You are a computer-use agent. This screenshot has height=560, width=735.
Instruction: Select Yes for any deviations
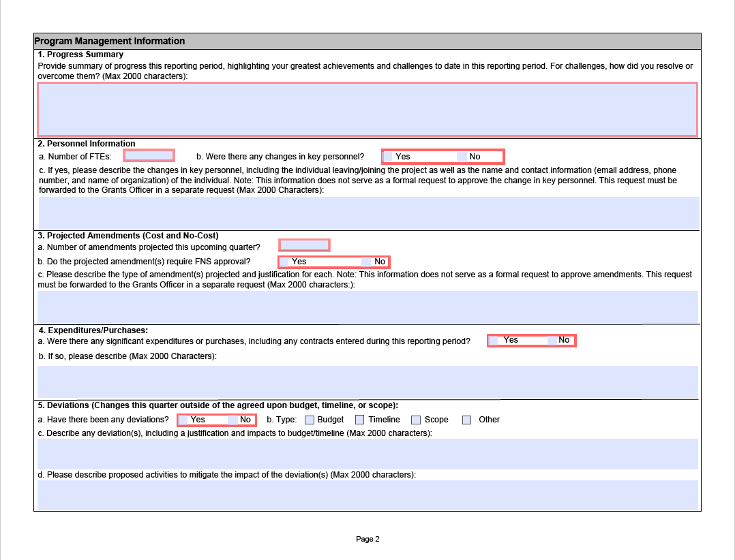183,420
